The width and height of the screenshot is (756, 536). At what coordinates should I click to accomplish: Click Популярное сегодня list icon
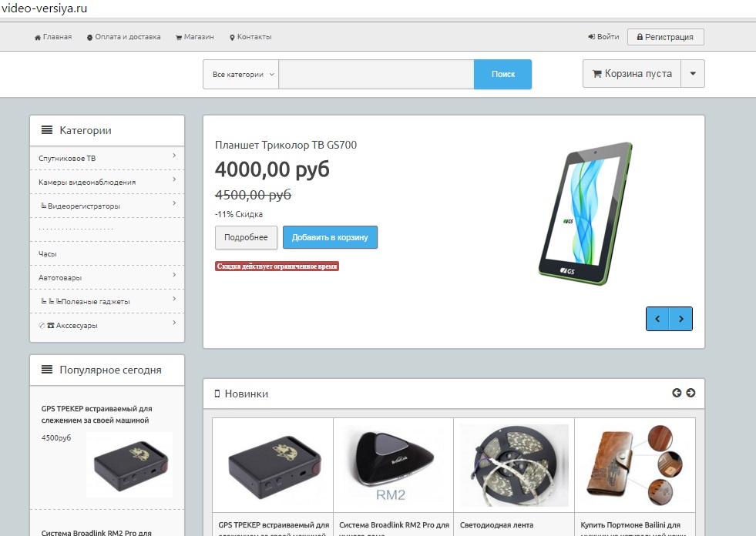(47, 370)
